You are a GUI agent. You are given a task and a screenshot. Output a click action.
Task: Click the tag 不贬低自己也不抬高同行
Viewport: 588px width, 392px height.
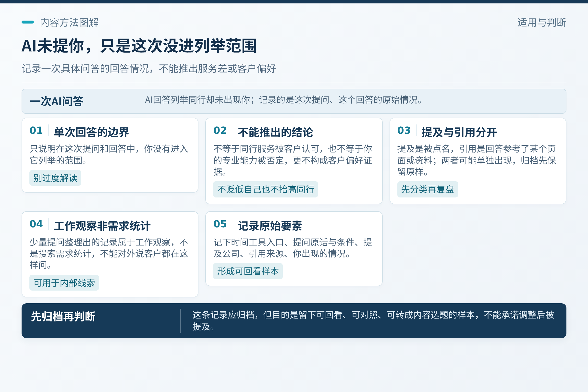click(x=266, y=189)
